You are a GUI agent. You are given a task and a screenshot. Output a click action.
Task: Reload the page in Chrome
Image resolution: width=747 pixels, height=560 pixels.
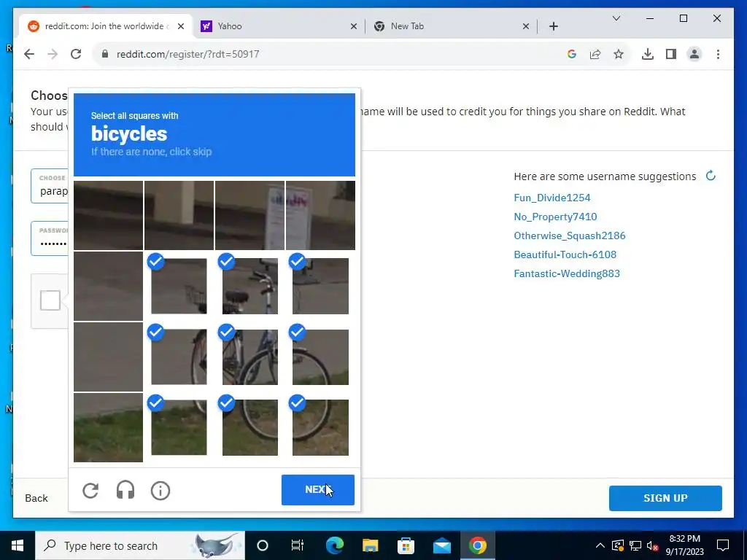(76, 54)
